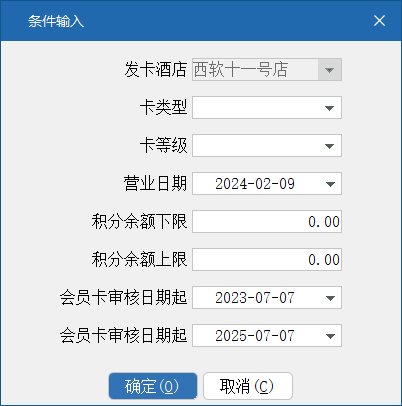Viewport: 402px width, 406px height.
Task: Focus the 积分余额下限 amount field
Action: [267, 222]
